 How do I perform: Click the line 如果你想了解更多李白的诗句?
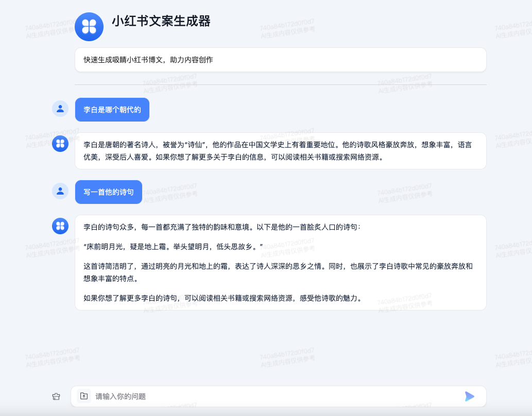[223, 298]
